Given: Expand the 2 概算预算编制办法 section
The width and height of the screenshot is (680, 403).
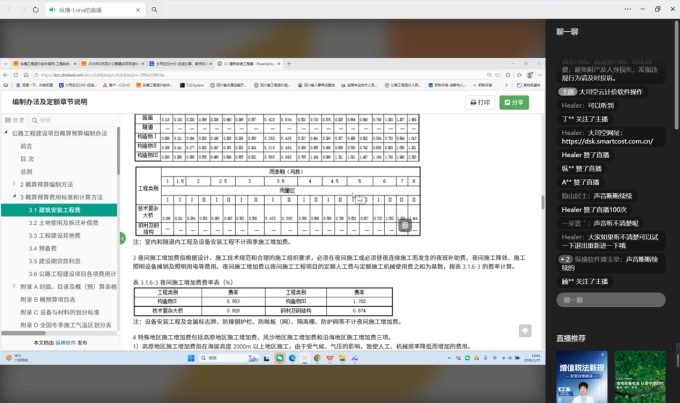Looking at the screenshot, I should [x=16, y=185].
